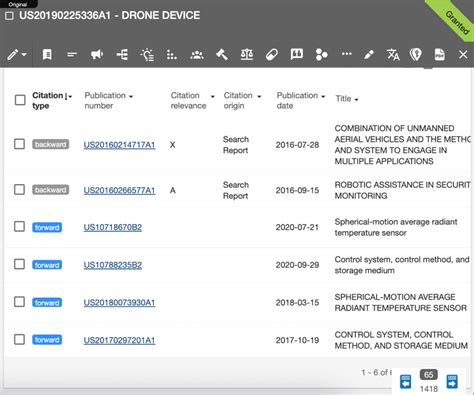Screen dimensions: 474x395
Task: Click relevance value A
Action: coord(172,190)
